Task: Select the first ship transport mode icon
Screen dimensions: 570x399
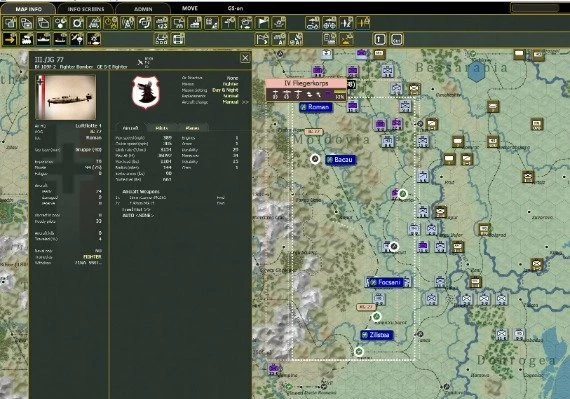Action: [44, 39]
